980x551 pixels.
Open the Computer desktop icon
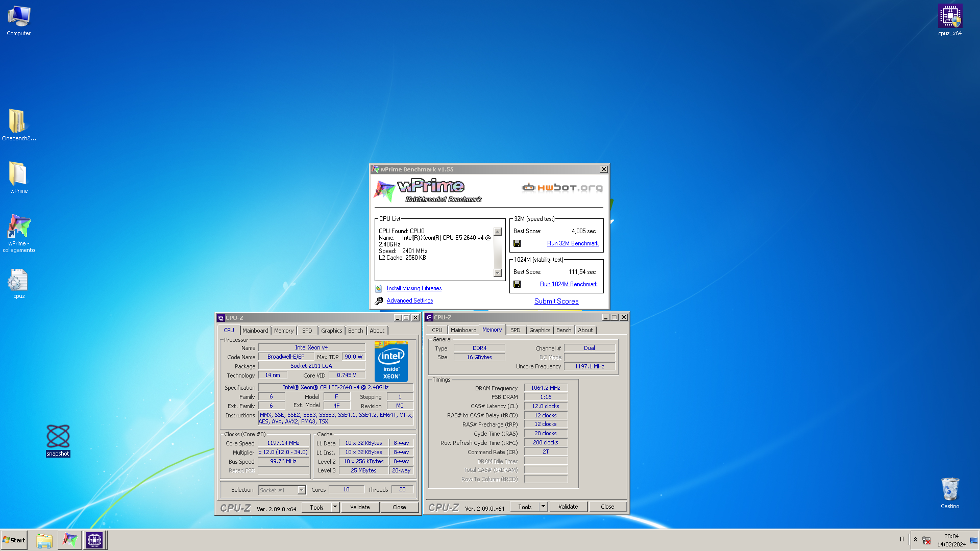19,20
